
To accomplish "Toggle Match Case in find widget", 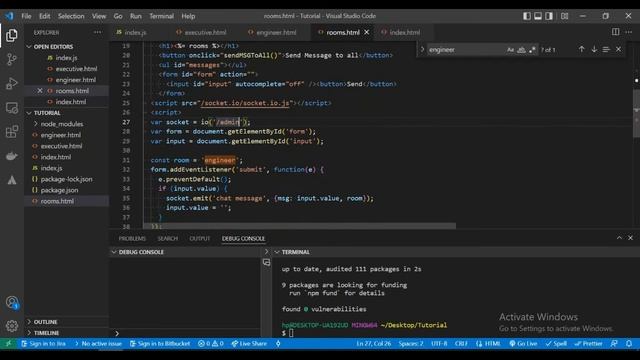I will (510, 50).
